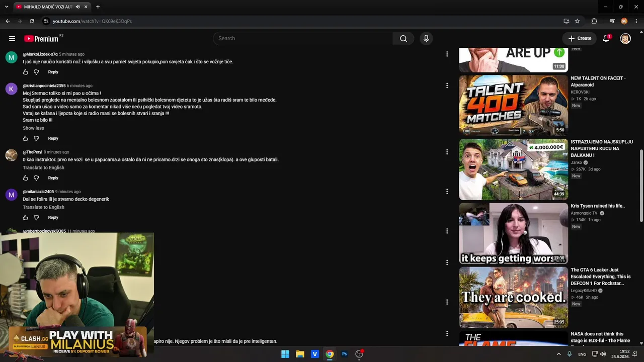
Task: Translate the @milanlazic2405 comment to English
Action: point(43,207)
